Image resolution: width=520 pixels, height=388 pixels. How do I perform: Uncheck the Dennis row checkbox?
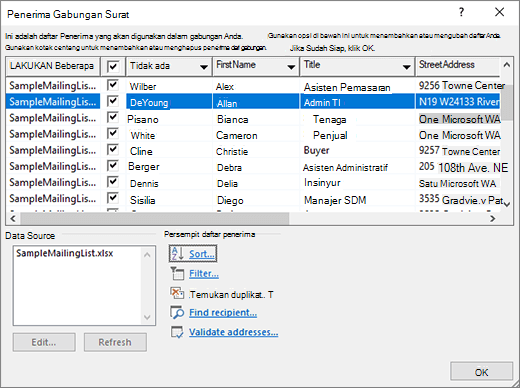coord(113,182)
